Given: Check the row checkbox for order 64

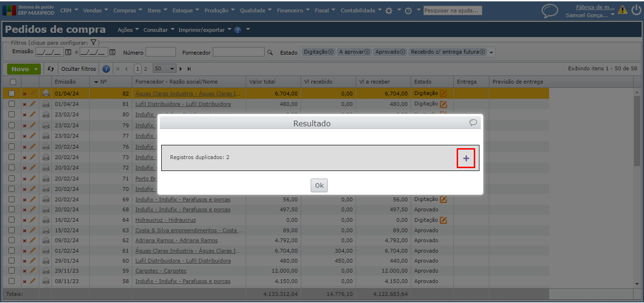Looking at the screenshot, I should coord(12,220).
